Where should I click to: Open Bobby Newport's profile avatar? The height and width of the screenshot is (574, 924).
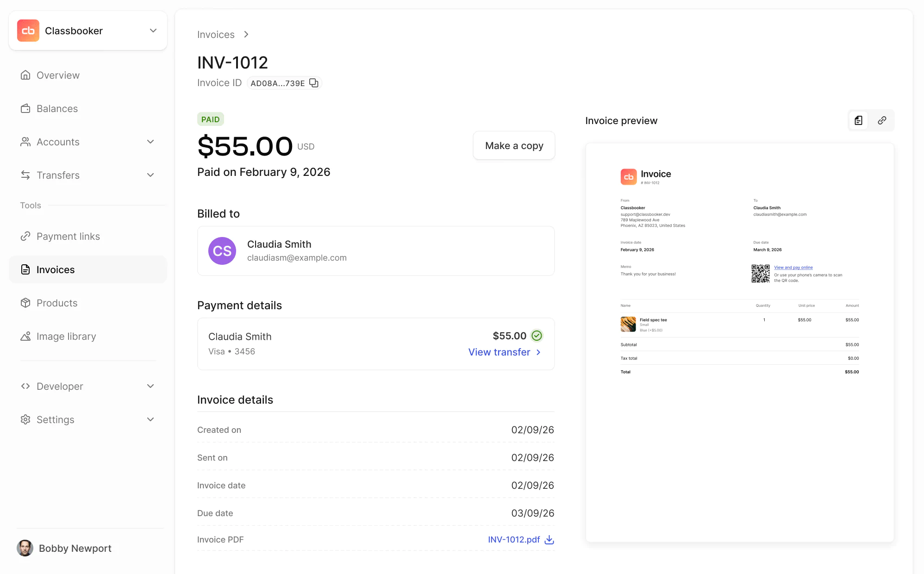click(x=25, y=548)
